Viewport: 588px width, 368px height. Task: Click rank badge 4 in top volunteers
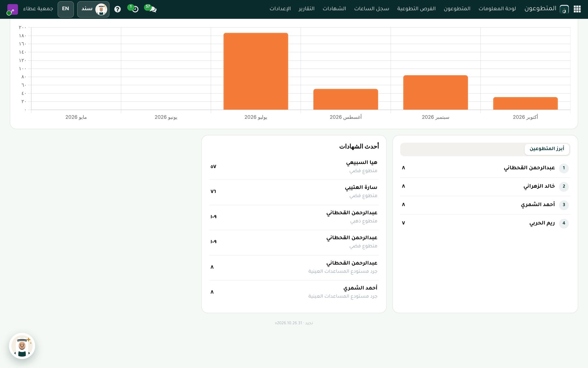tap(564, 223)
